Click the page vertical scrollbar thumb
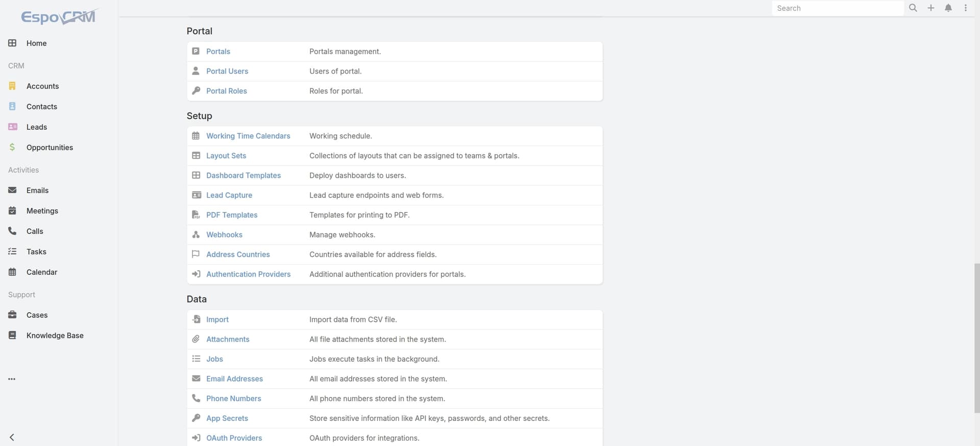Viewport: 980px width, 446px height. pyautogui.click(x=977, y=338)
